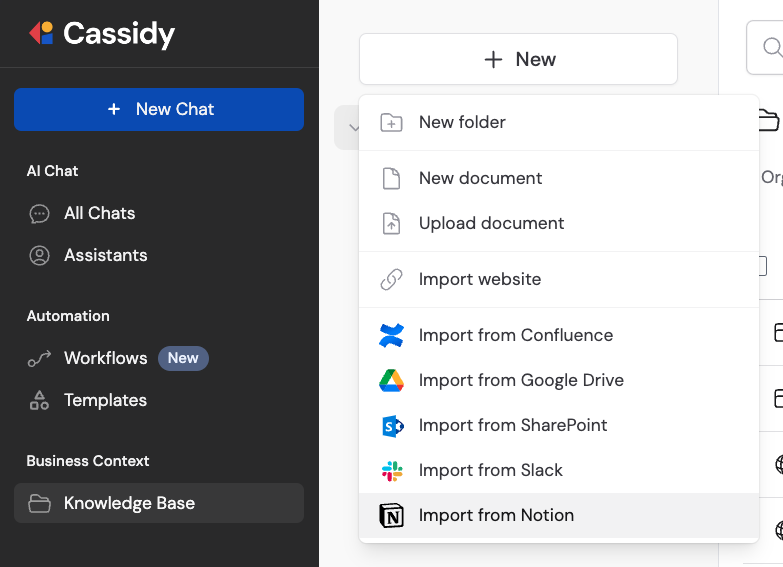This screenshot has height=567, width=783.
Task: Select Import from Confluence
Action: tap(559, 335)
